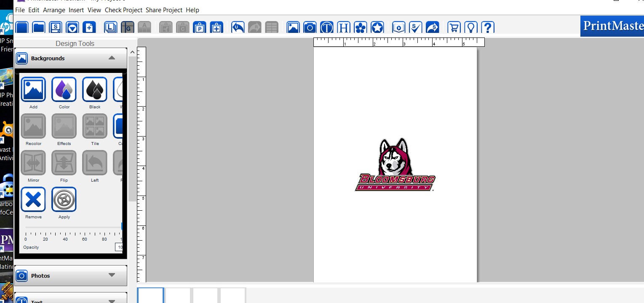This screenshot has height=303, width=644.
Task: Open the View menu
Action: [x=94, y=10]
